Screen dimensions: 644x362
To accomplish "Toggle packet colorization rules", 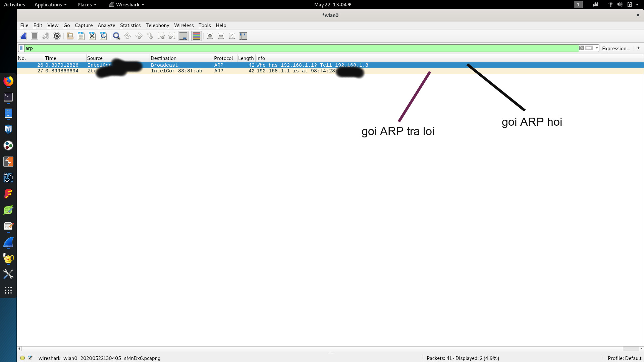I will [197, 36].
